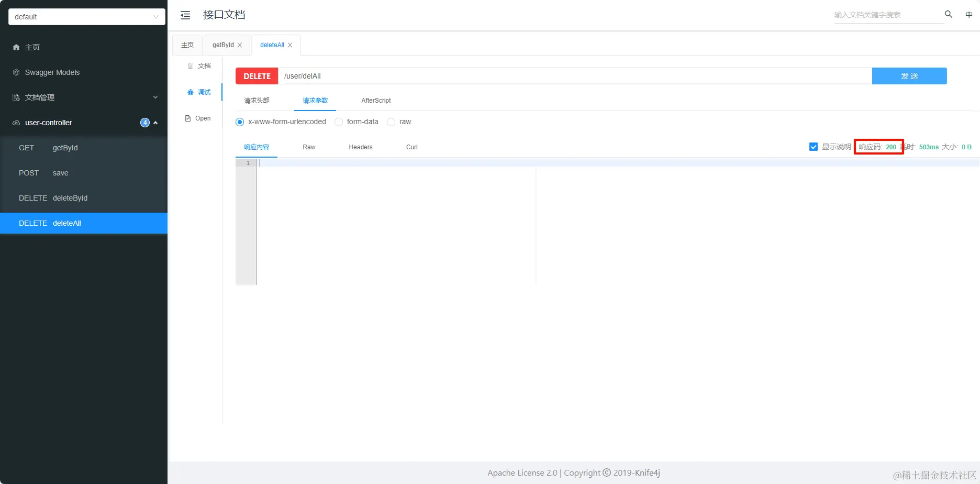Go to 主页 in sidebar
Viewport: 980px width, 484px height.
point(84,47)
